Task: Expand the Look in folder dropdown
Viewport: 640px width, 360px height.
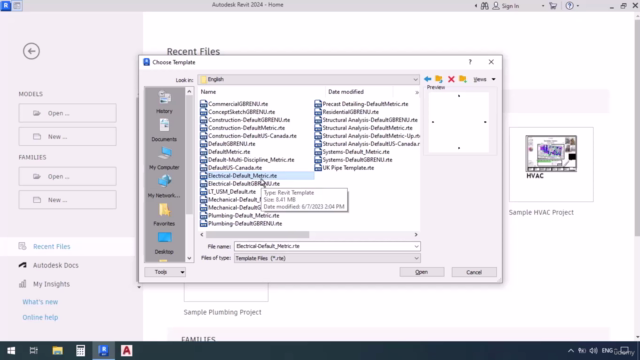Action: tap(415, 80)
